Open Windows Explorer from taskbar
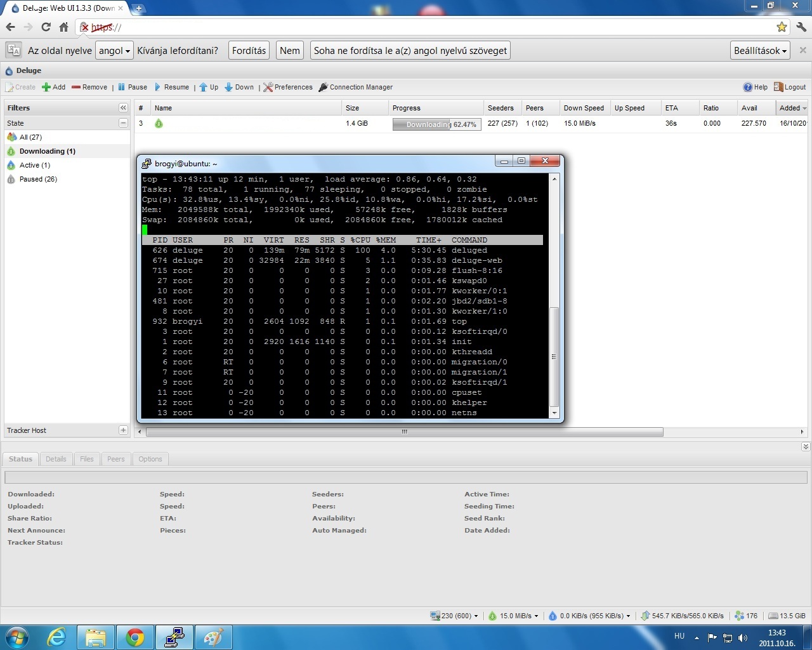Viewport: 812px width, 650px height. (x=96, y=637)
